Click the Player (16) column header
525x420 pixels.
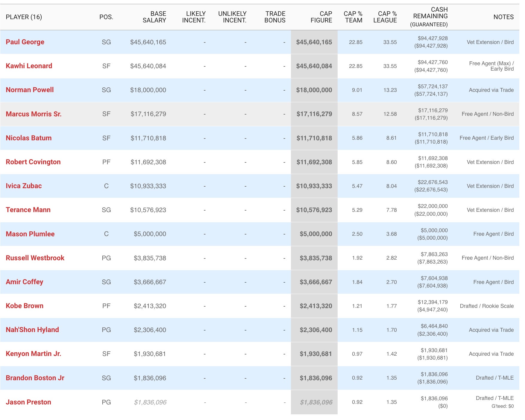click(x=24, y=17)
